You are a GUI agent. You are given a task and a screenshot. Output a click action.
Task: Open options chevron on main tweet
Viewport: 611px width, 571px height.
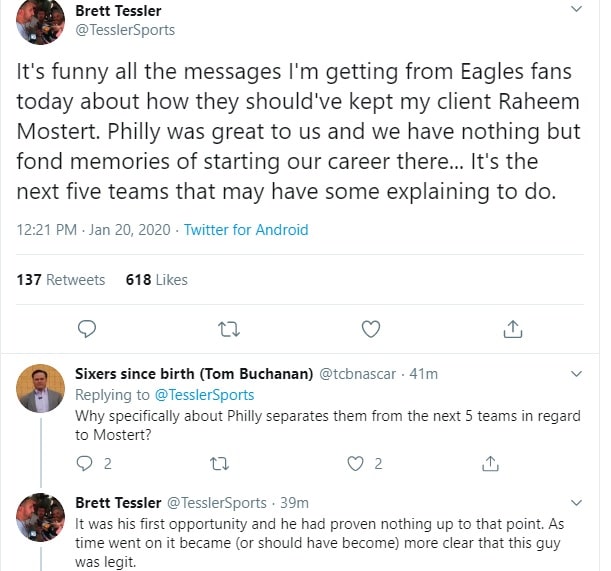tap(576, 9)
